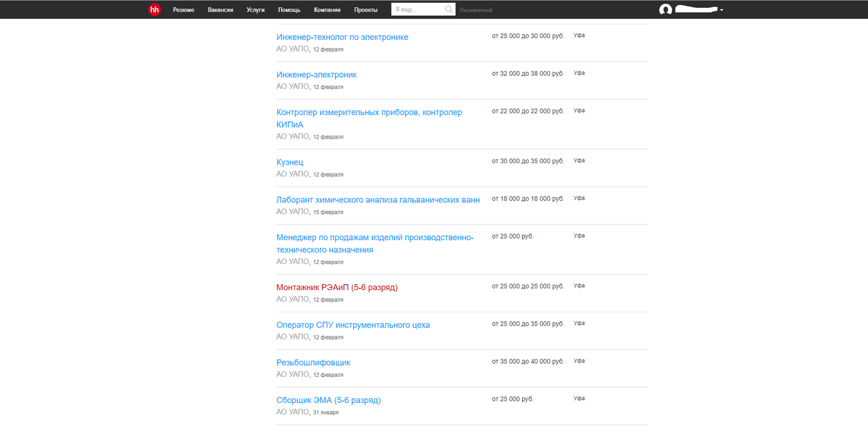Click date '31 января' in Сборщик row
This screenshot has width=868, height=430.
[x=325, y=413]
